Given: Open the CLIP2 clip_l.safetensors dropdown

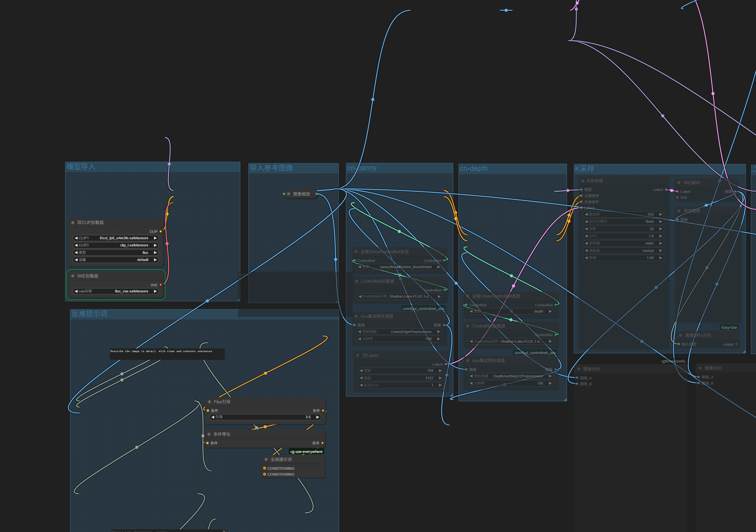Looking at the screenshot, I should 115,245.
